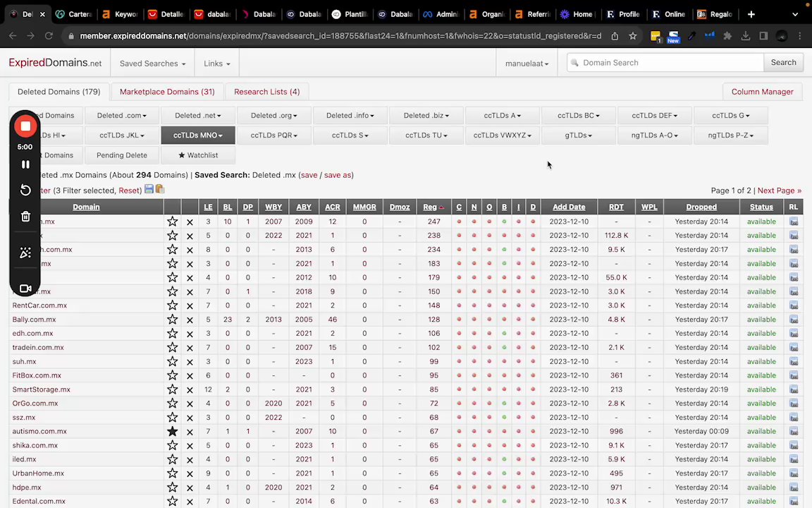Click the Reset filter link

point(129,190)
